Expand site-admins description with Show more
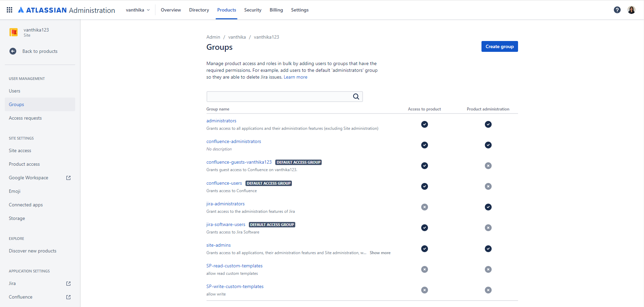 coord(380,253)
